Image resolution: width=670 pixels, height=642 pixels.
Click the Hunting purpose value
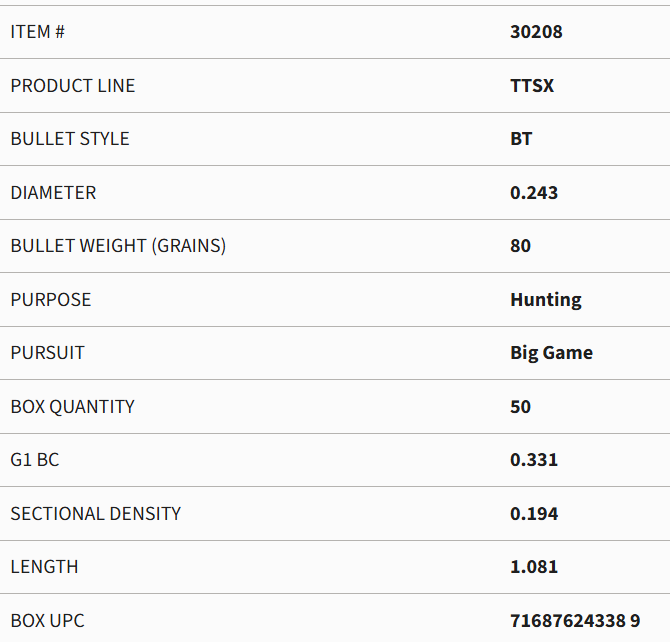546,300
